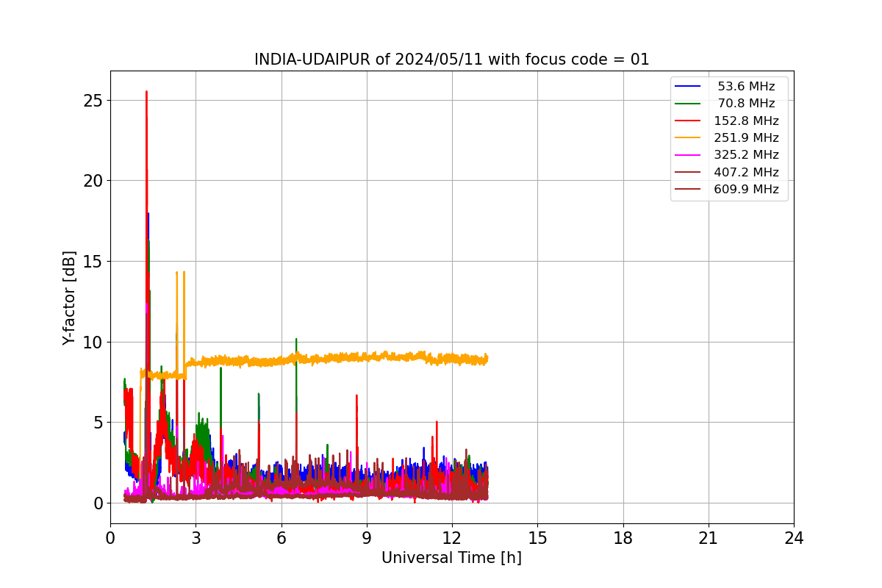Click the blue line swatch for 53.6 MHz

point(688,87)
